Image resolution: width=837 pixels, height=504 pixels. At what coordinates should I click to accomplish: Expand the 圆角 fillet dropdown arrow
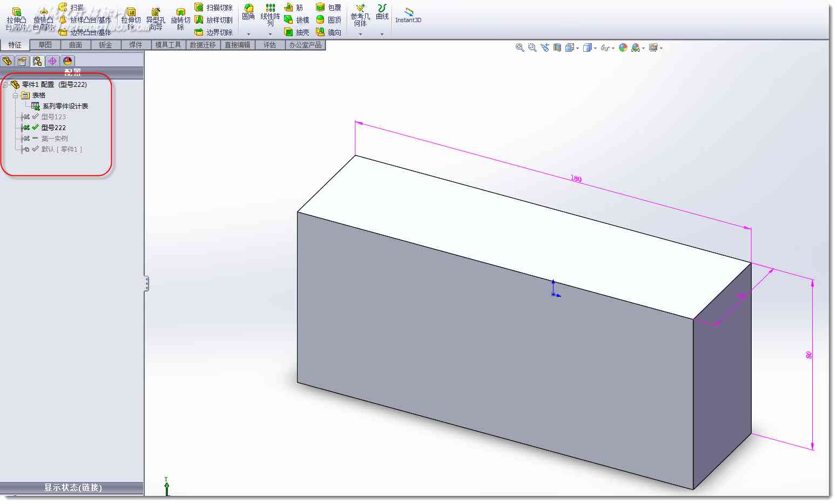pos(248,34)
